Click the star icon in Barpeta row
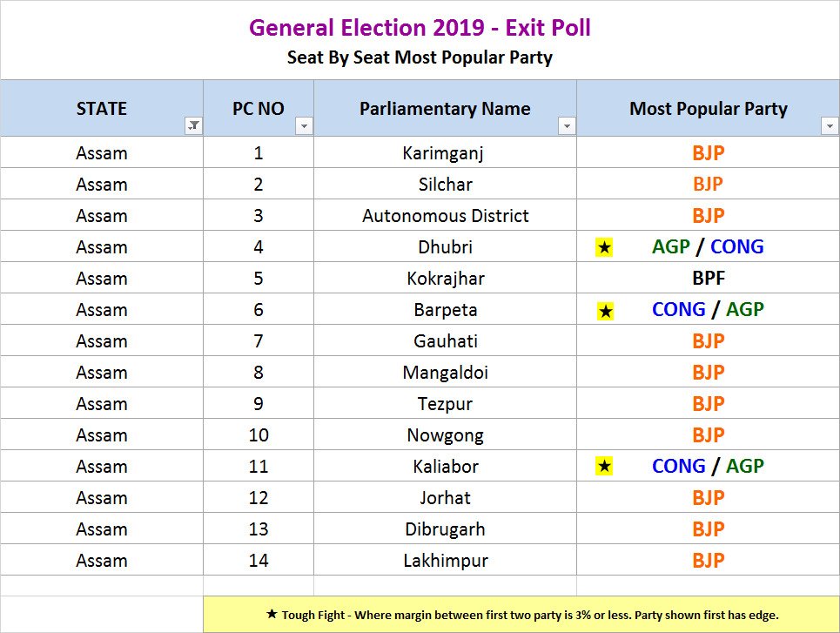This screenshot has height=633, width=840. [x=605, y=311]
